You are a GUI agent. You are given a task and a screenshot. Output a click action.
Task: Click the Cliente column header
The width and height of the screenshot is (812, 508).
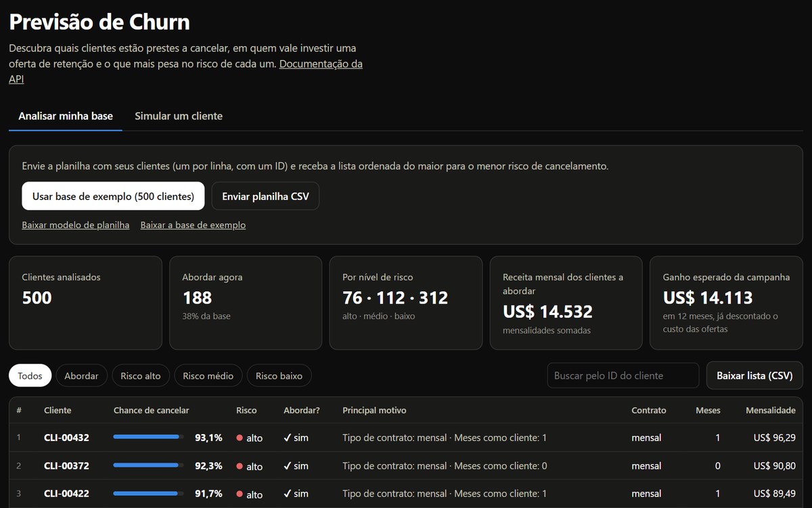tap(58, 410)
